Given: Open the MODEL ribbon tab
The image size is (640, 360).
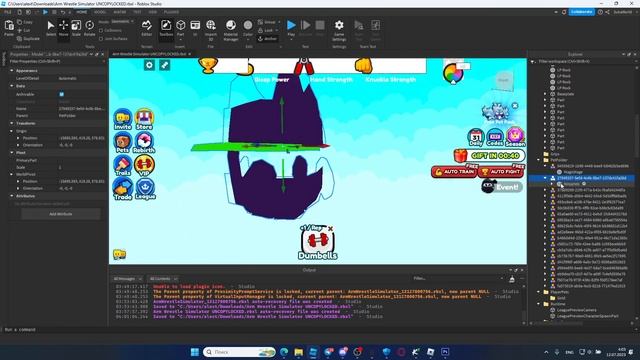Looking at the screenshot, I should click(100, 12).
